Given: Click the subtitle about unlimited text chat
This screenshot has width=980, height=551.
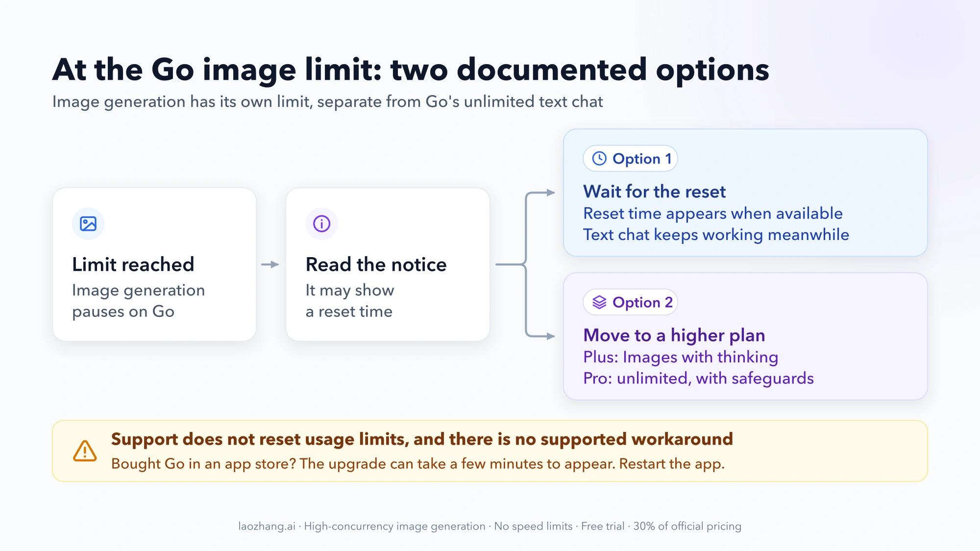Looking at the screenshot, I should tap(327, 102).
